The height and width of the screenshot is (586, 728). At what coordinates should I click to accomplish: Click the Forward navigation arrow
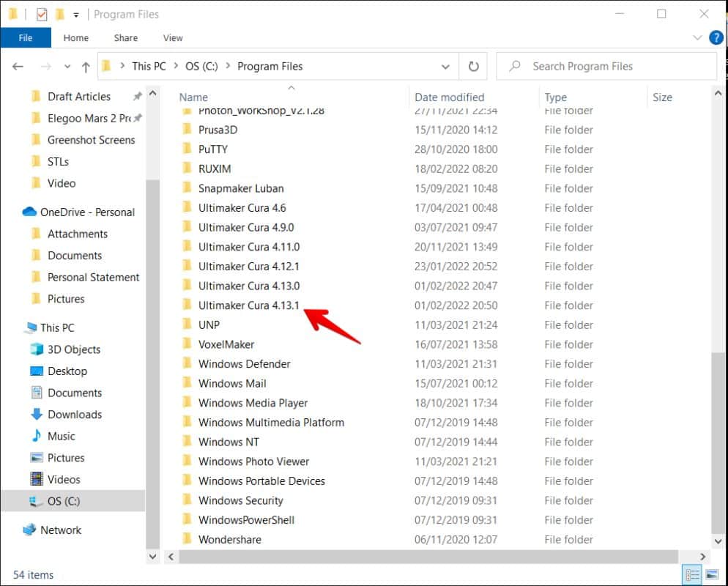pos(46,67)
